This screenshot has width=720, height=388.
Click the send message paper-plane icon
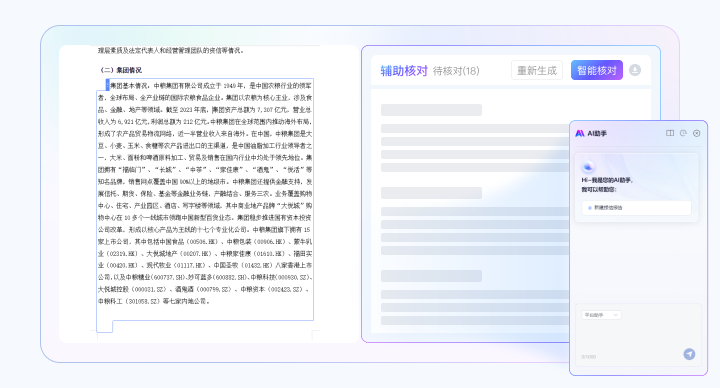pyautogui.click(x=689, y=354)
